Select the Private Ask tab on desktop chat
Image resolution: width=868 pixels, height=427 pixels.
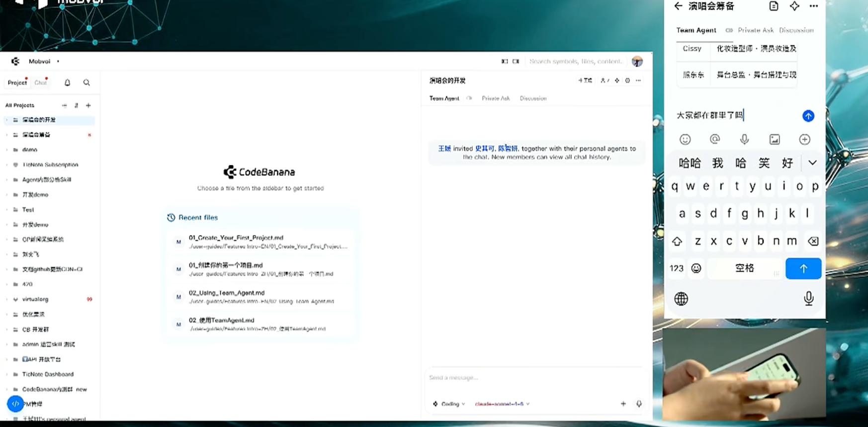point(495,99)
